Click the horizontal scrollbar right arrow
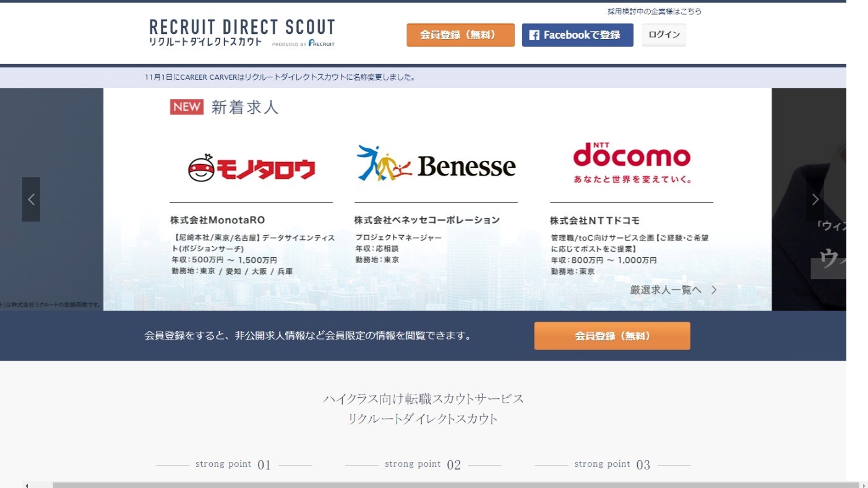 coord(862,485)
